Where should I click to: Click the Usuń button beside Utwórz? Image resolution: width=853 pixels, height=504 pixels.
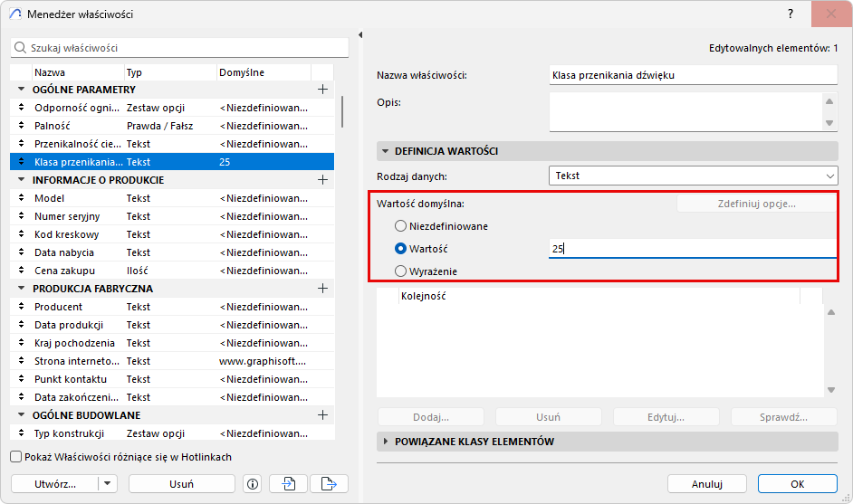point(182,484)
